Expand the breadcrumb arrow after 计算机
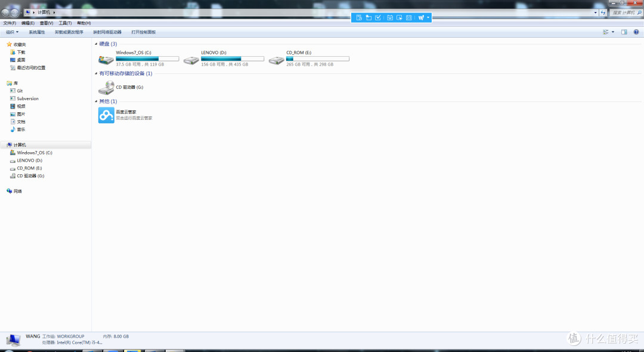 click(54, 13)
